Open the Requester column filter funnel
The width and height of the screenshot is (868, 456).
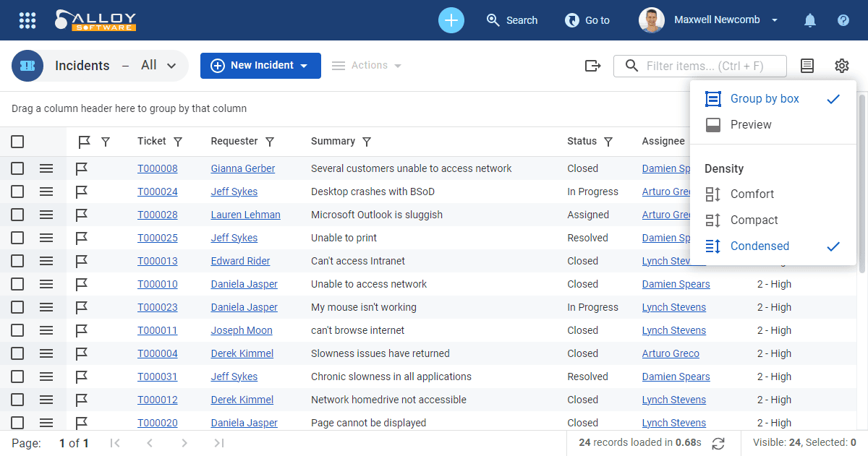270,142
